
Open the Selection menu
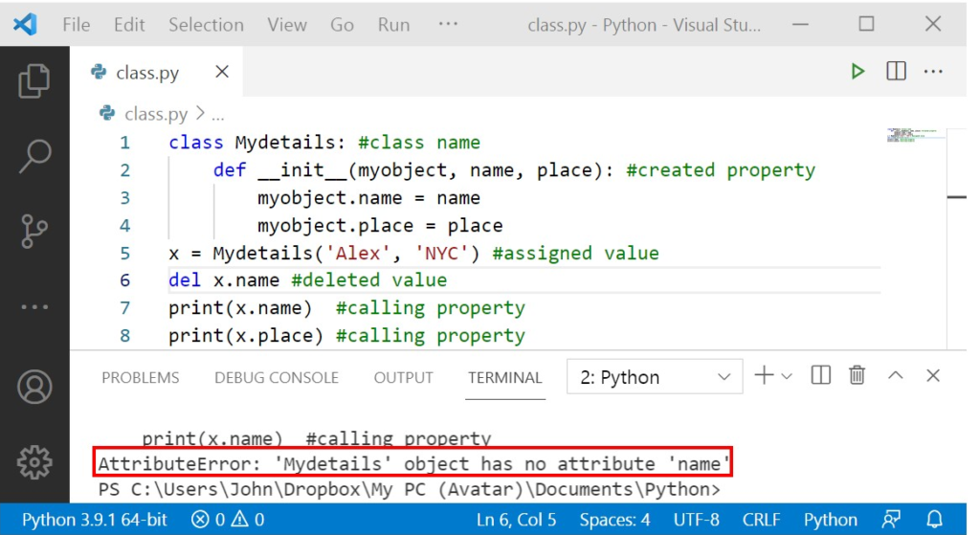click(x=207, y=24)
